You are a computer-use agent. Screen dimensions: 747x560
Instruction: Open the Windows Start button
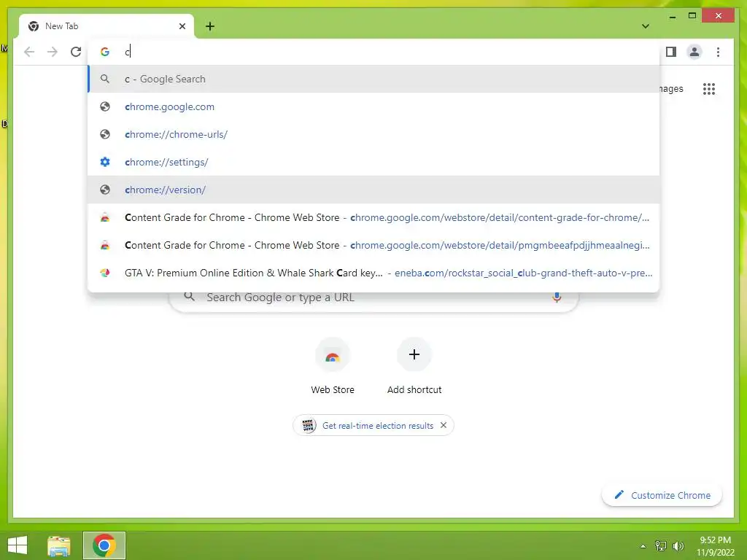point(18,545)
